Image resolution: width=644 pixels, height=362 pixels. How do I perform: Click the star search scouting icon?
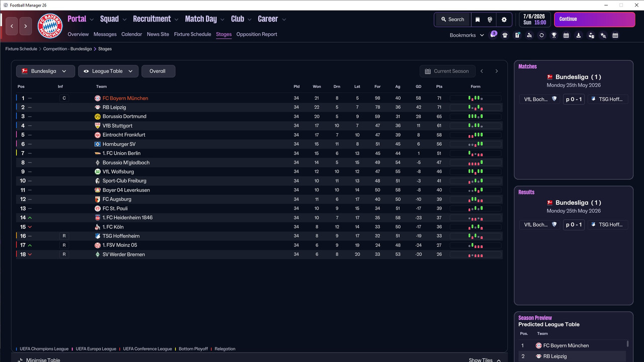(x=603, y=35)
